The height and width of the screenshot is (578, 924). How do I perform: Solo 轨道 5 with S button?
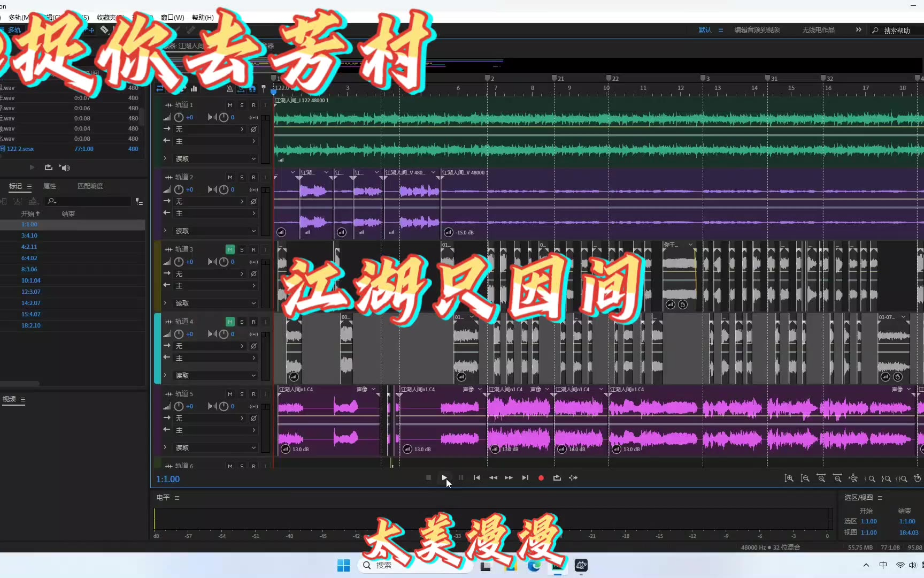[x=242, y=394]
